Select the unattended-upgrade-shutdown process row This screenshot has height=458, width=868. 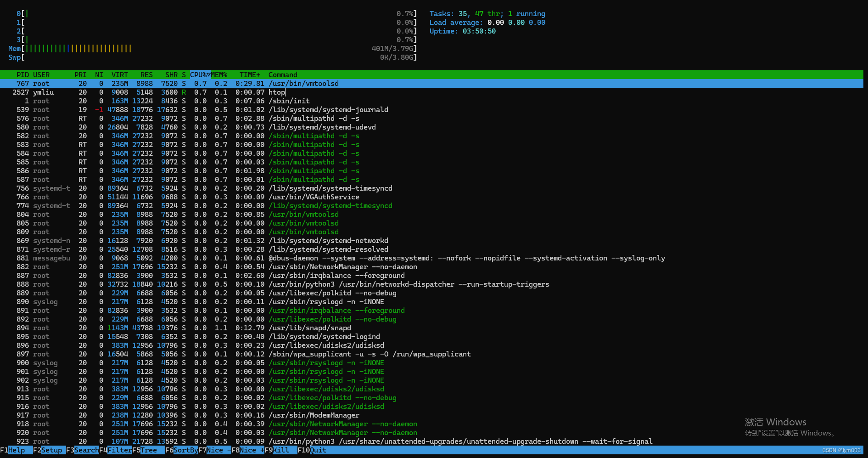click(431, 441)
